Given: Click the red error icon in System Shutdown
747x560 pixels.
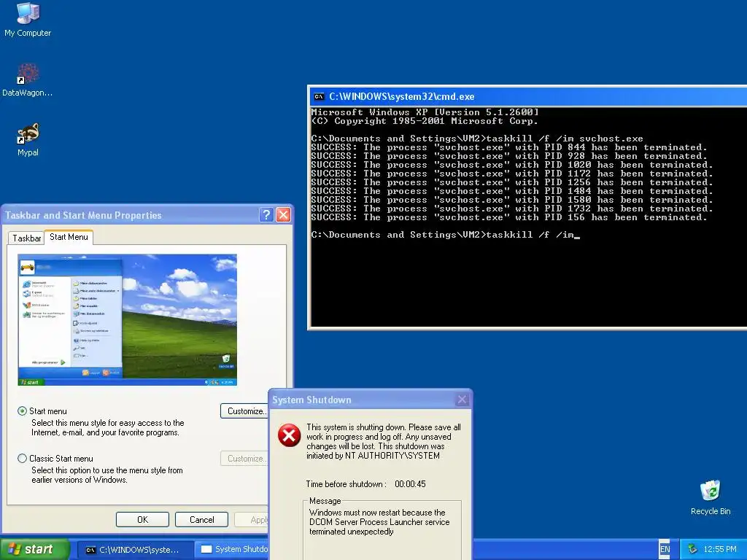Looking at the screenshot, I should 289,435.
